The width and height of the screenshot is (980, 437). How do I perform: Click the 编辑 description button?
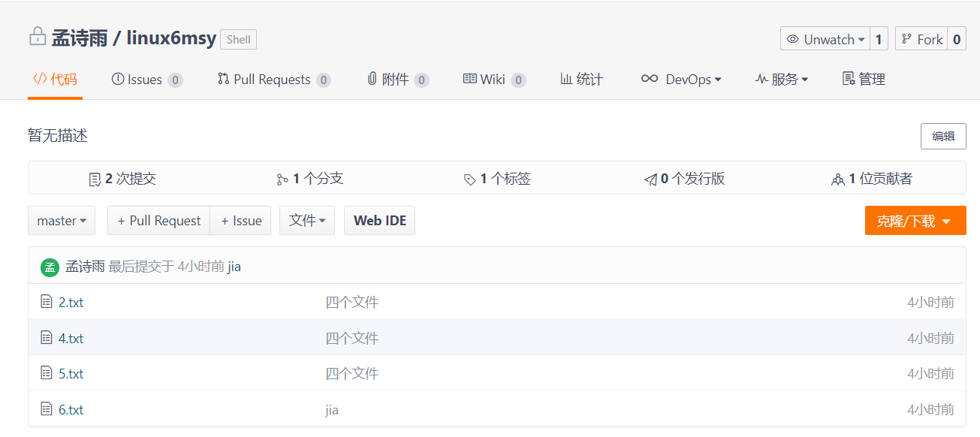(943, 136)
